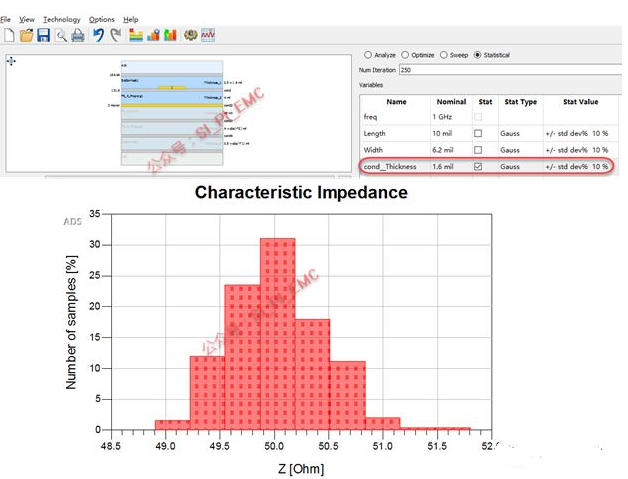Screen dimensions: 628x479
Task: Uncheck Stat checkbox for cond_Thickness
Action: click(478, 166)
